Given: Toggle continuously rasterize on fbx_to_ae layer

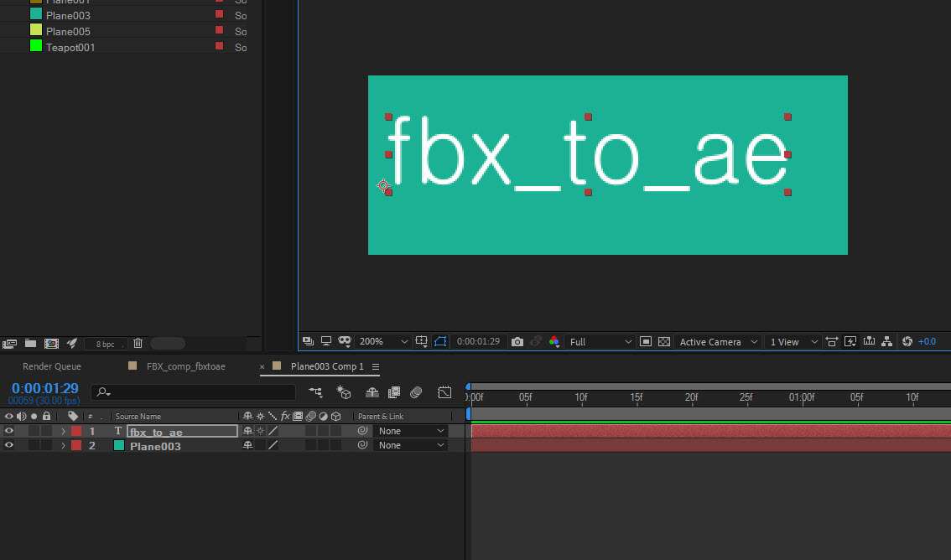Looking at the screenshot, I should click(x=260, y=431).
